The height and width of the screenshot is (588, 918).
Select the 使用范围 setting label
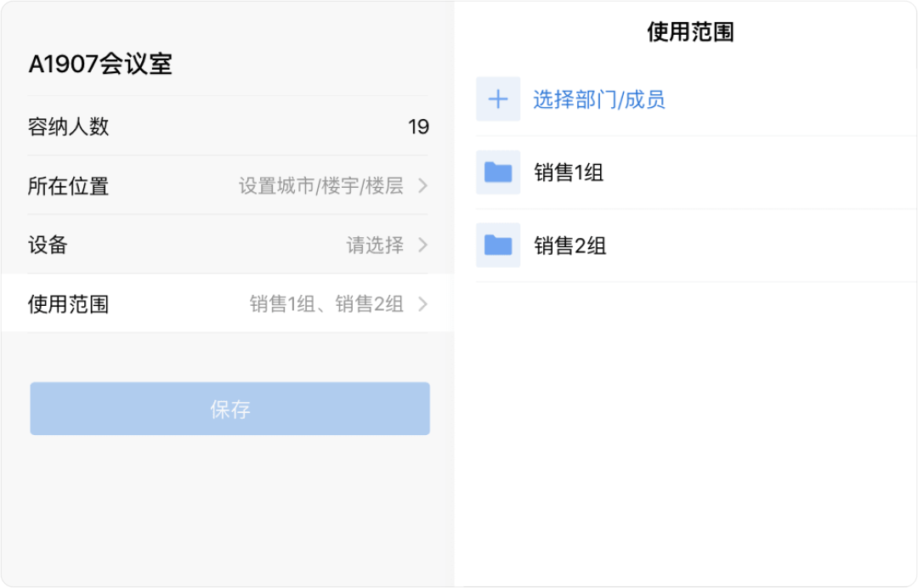(x=68, y=304)
